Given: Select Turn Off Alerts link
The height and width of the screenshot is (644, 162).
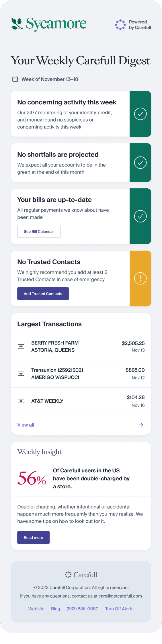Looking at the screenshot, I should [119, 608].
